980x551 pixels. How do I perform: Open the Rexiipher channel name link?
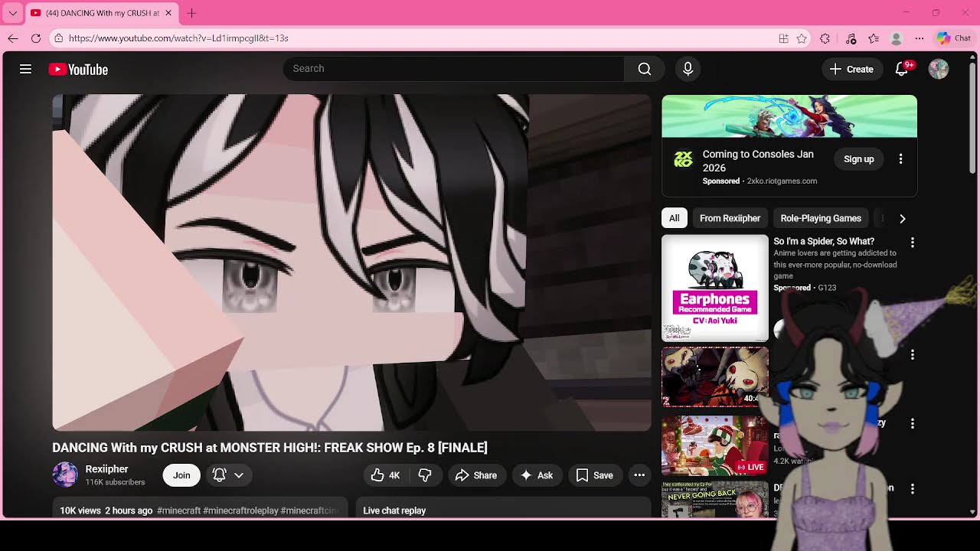[106, 469]
